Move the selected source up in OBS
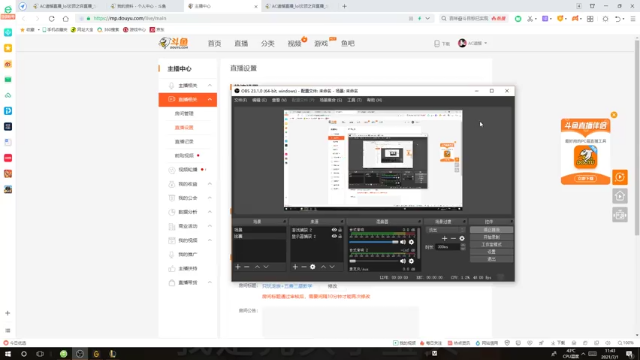Screen dimensions: 640x360 click(x=323, y=267)
